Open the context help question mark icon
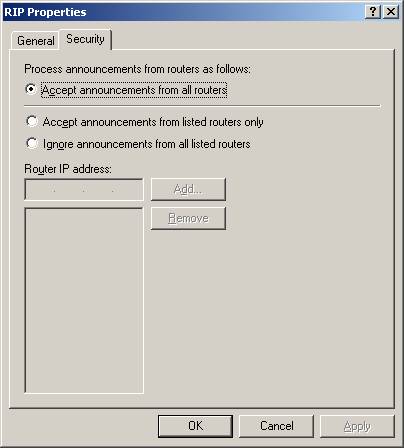 373,12
